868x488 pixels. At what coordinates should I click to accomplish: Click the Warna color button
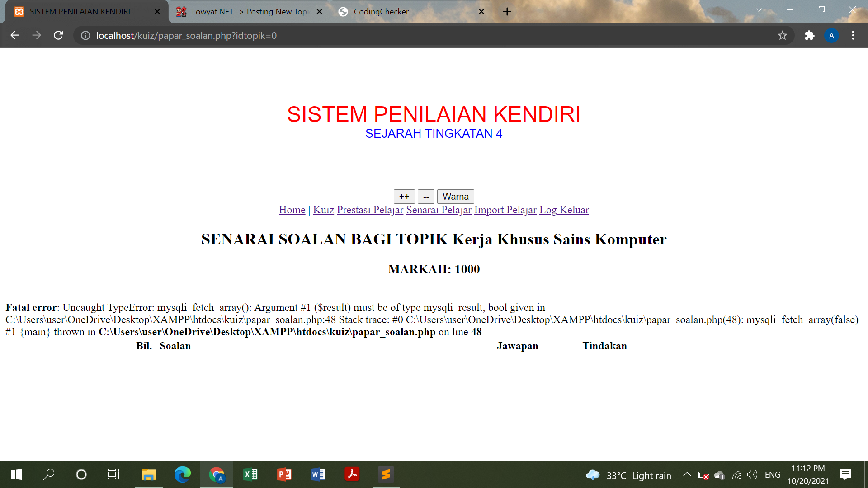point(456,197)
